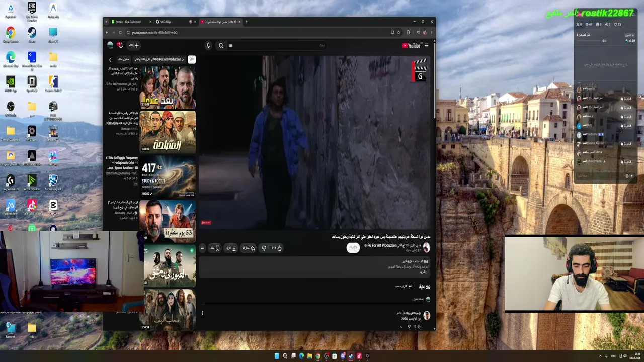This screenshot has height=362, width=644.
Task: Subscribe to FG For Art Production channel
Action: point(353,248)
